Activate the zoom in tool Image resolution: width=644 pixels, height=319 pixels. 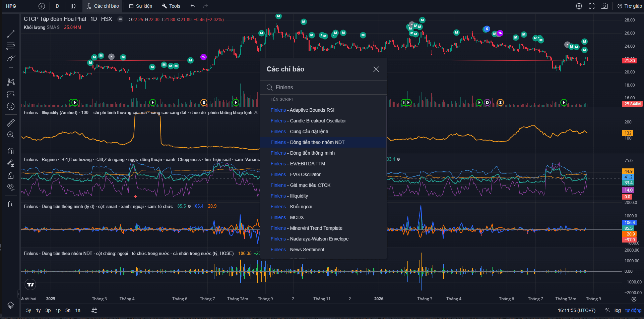point(11,135)
